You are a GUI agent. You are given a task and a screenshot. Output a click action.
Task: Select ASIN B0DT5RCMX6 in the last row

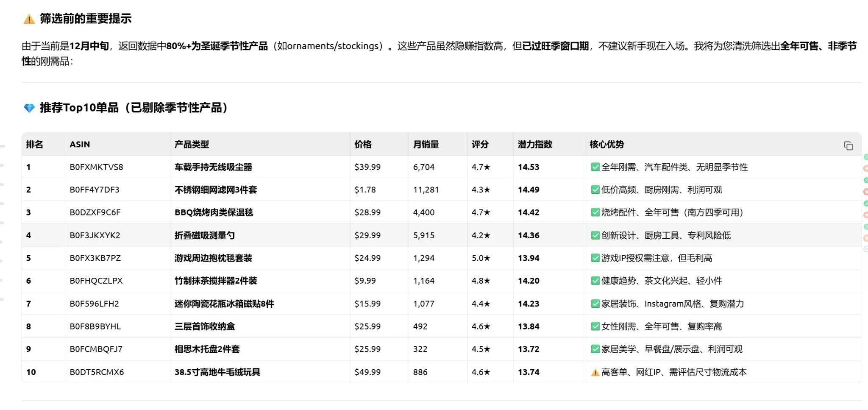97,372
